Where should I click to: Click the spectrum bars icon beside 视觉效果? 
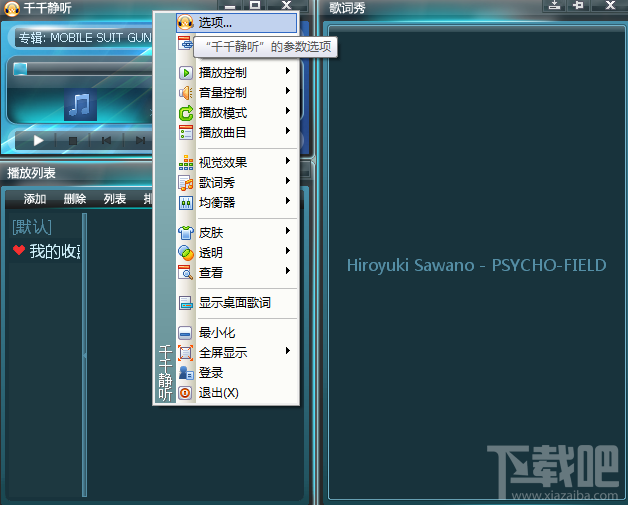tap(185, 163)
